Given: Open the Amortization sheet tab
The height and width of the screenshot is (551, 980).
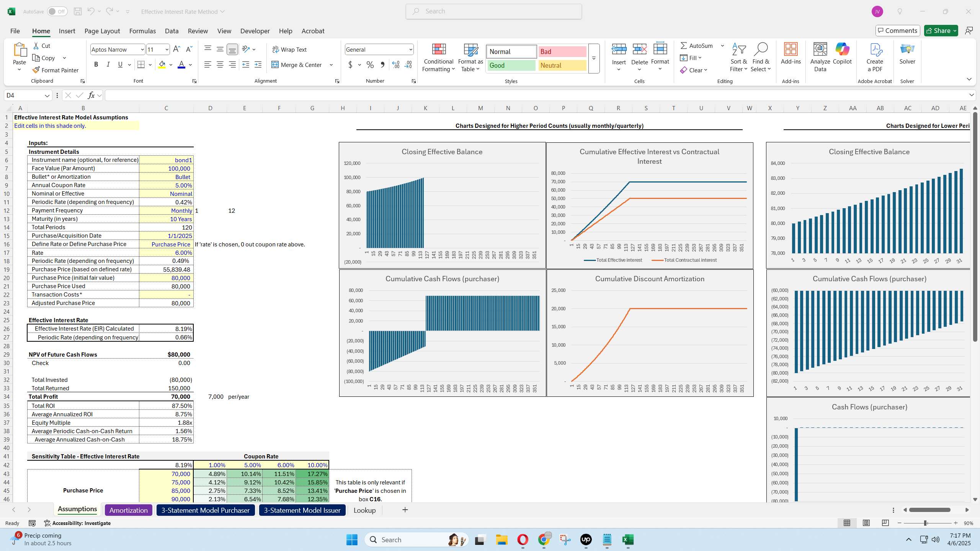Looking at the screenshot, I should point(128,510).
